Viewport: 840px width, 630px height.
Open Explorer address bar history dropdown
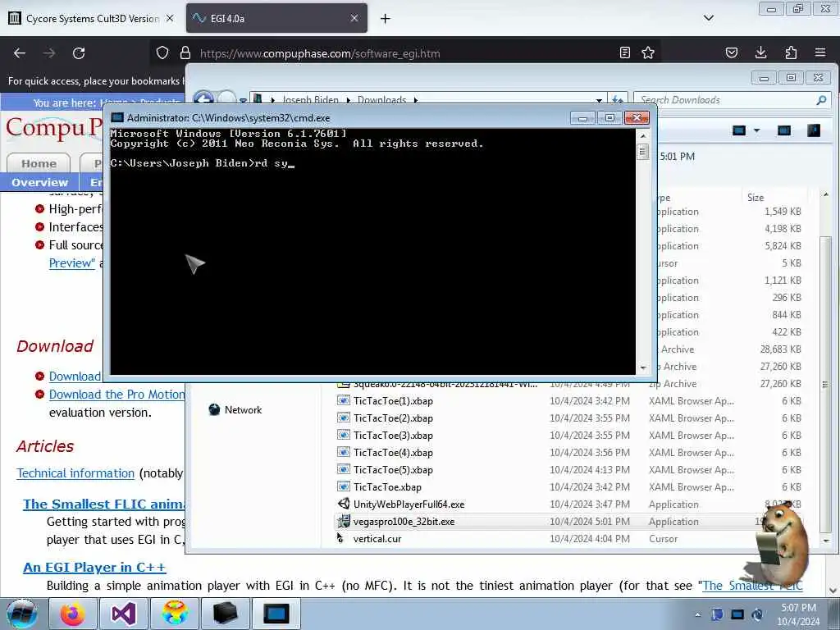[599, 100]
